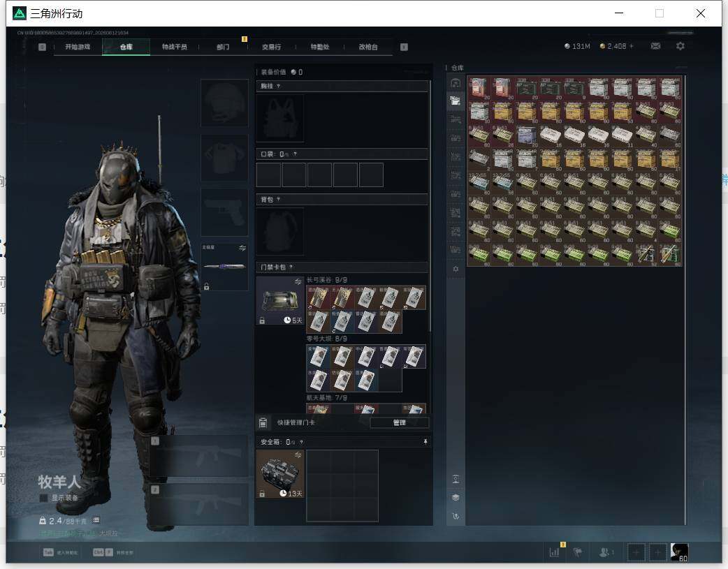728x569 pixels.
Task: Click swap arrows on keycard case
Action: pos(298,282)
